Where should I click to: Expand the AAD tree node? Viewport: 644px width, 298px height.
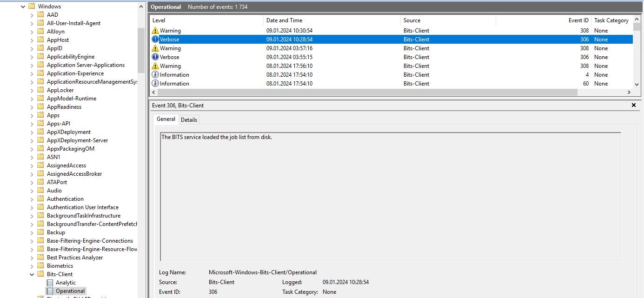(32, 15)
